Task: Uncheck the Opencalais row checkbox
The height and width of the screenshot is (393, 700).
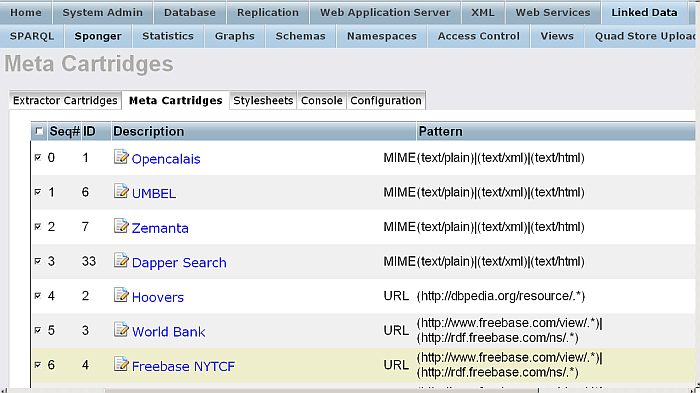Action: click(38, 157)
